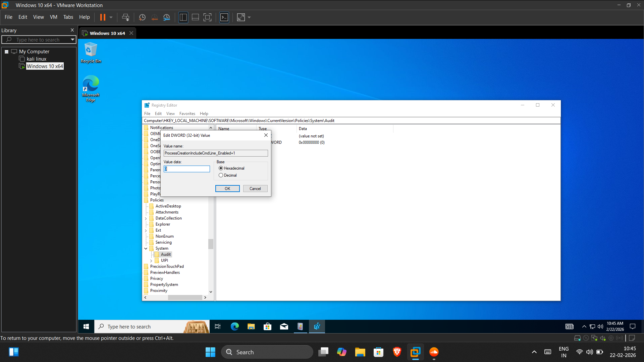
Task: Open VMware Tabs menu
Action: point(68,17)
